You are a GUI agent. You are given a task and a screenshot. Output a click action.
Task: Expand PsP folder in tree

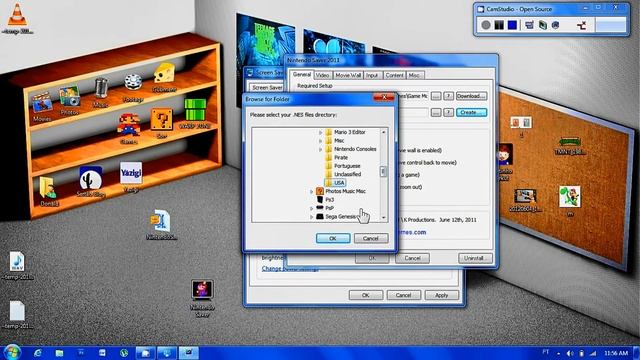pyautogui.click(x=311, y=209)
